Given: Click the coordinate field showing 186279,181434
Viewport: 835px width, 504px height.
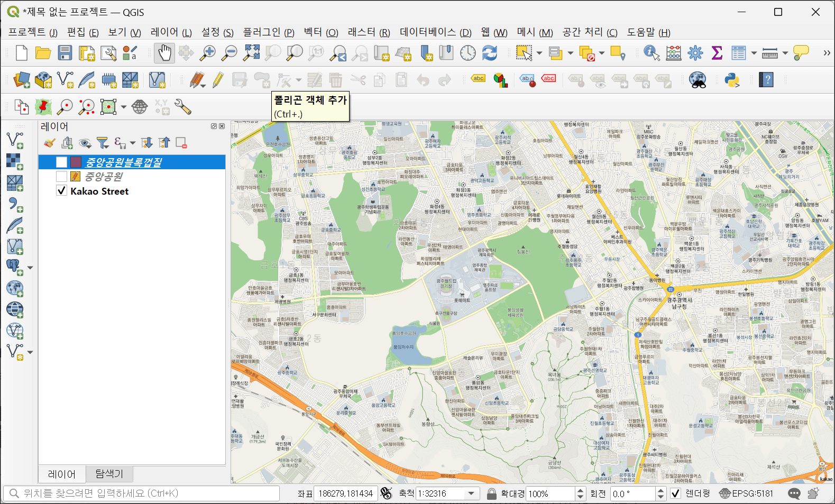Looking at the screenshot, I should tap(345, 493).
